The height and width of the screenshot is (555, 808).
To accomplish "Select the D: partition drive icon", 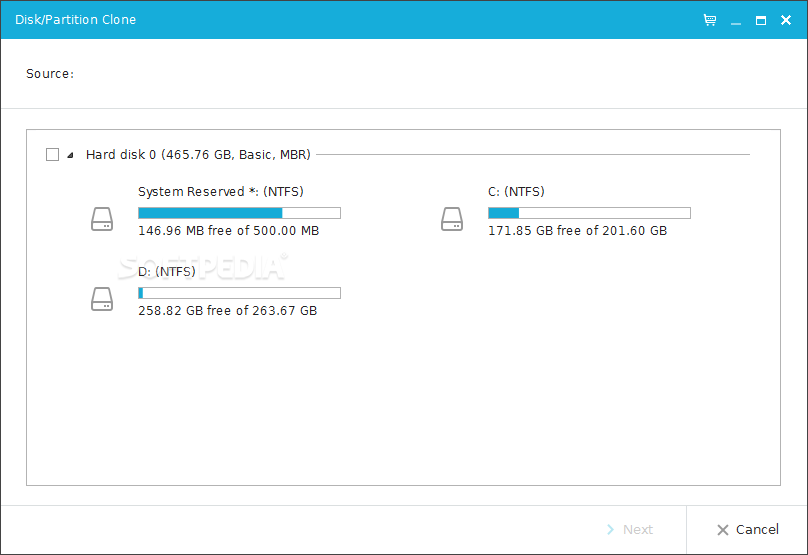I will click(102, 299).
